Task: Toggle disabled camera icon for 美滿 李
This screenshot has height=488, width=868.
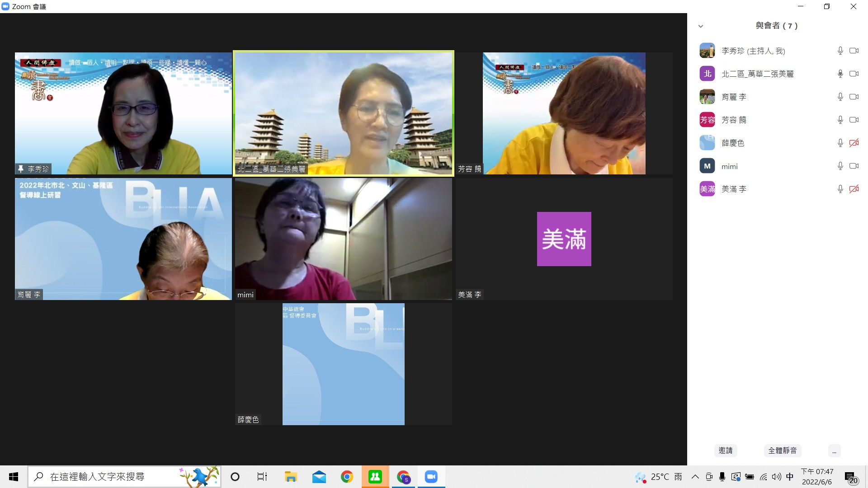Action: pyautogui.click(x=854, y=189)
